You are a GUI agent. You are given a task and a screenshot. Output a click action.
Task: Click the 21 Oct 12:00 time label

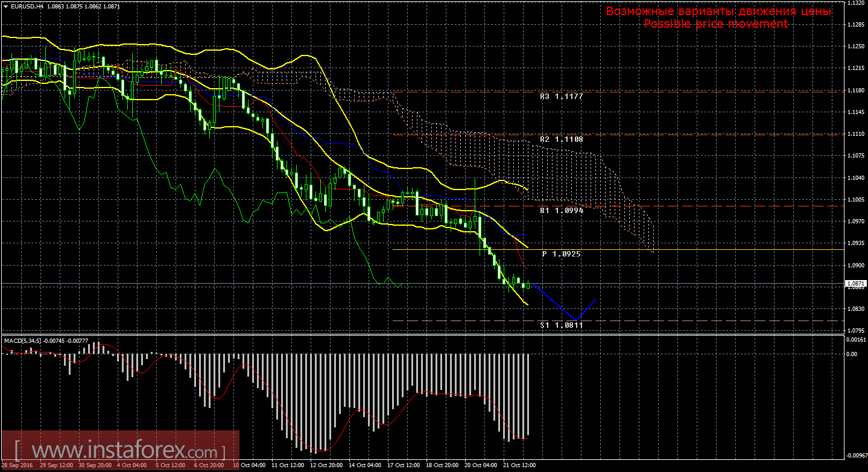(519, 465)
